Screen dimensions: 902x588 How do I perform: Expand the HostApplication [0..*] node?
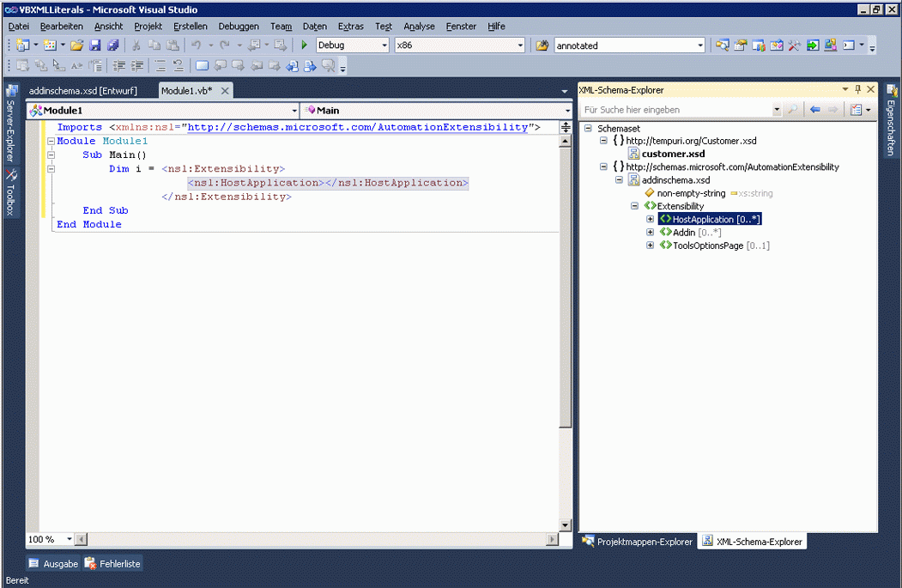[x=650, y=219]
